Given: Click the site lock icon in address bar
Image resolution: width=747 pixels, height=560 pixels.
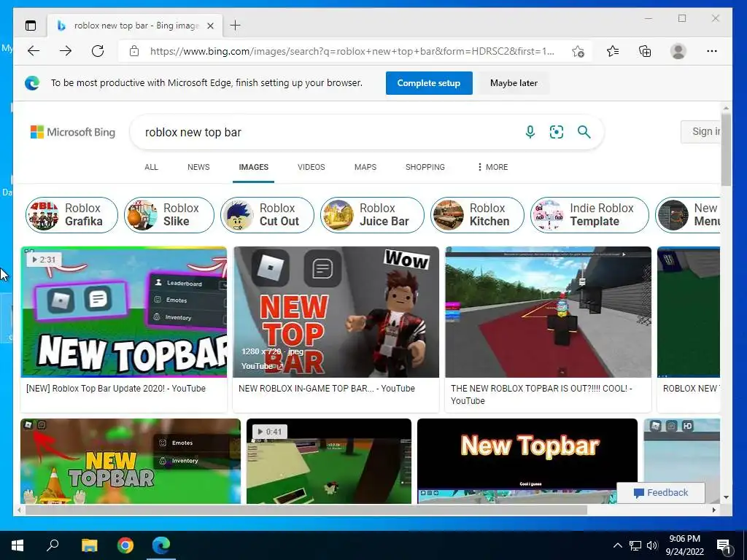Looking at the screenshot, I should [x=134, y=51].
